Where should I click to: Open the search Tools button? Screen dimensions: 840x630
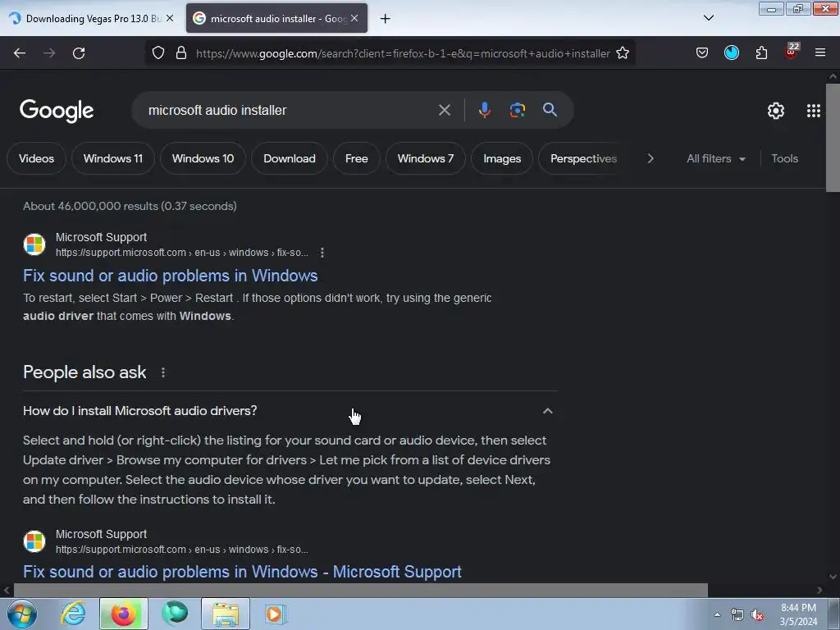[x=784, y=158]
